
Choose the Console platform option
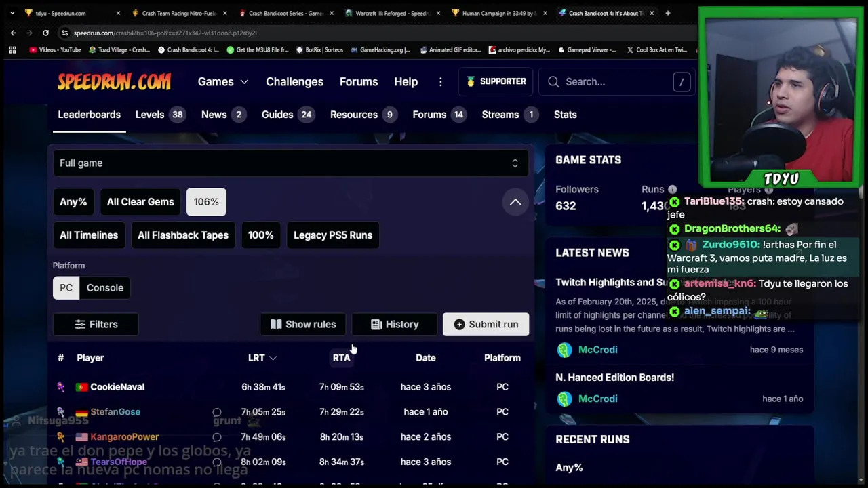tap(105, 288)
